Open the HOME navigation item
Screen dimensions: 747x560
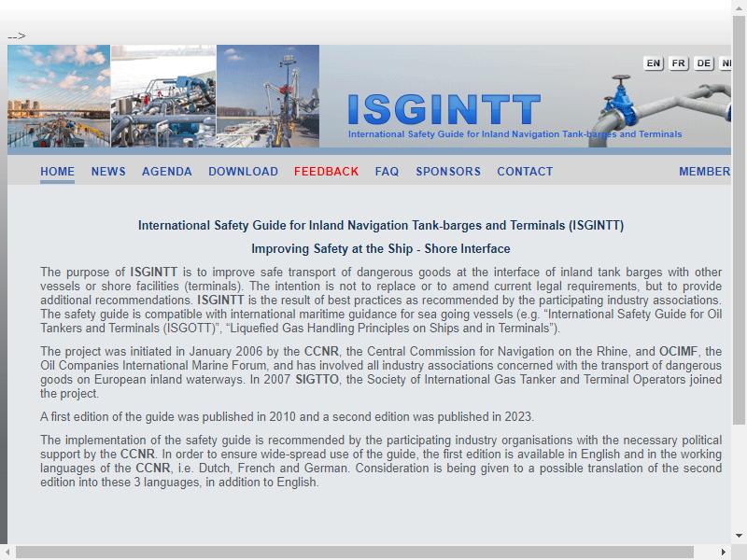click(57, 172)
